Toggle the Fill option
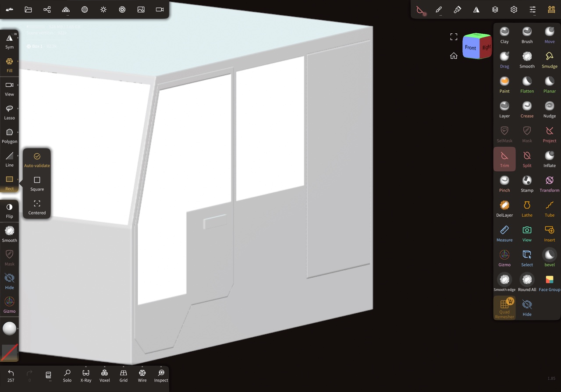Image resolution: width=561 pixels, height=392 pixels. (x=9, y=65)
